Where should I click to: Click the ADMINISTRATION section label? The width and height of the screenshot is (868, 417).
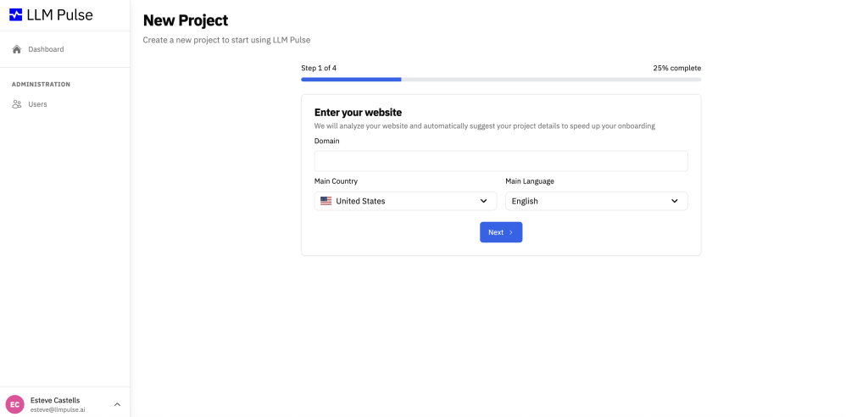click(41, 85)
